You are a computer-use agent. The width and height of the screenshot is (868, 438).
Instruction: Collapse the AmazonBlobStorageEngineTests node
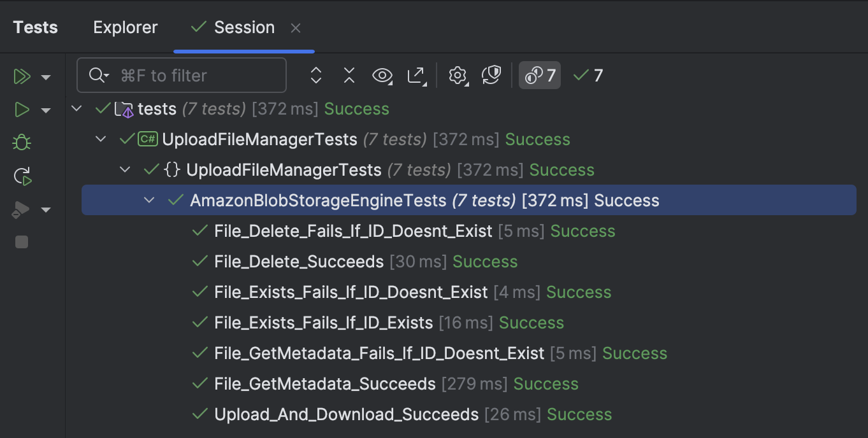click(149, 200)
